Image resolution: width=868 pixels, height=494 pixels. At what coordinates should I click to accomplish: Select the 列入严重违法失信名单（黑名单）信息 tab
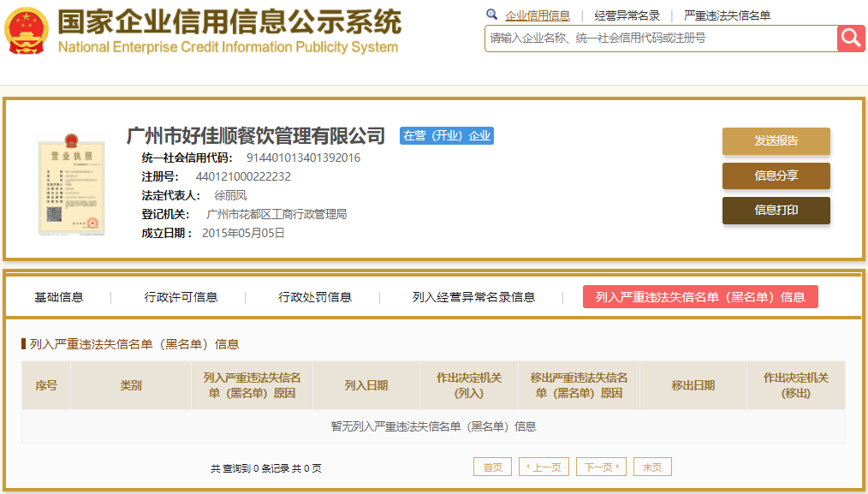pos(700,297)
